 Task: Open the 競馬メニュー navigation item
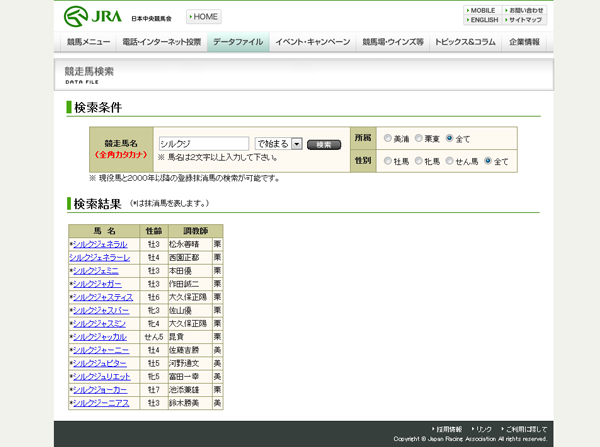(x=88, y=42)
